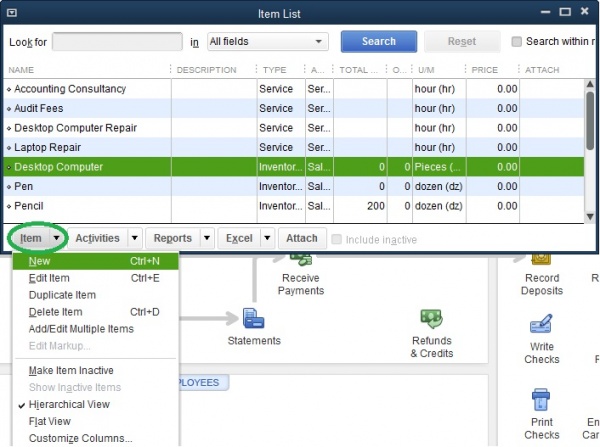Image resolution: width=600 pixels, height=447 pixels.
Task: Click Pen's dozen (dz) unit cell
Action: tap(439, 186)
